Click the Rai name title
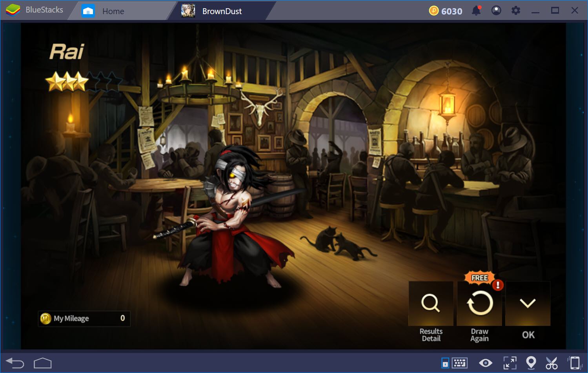 click(x=67, y=52)
